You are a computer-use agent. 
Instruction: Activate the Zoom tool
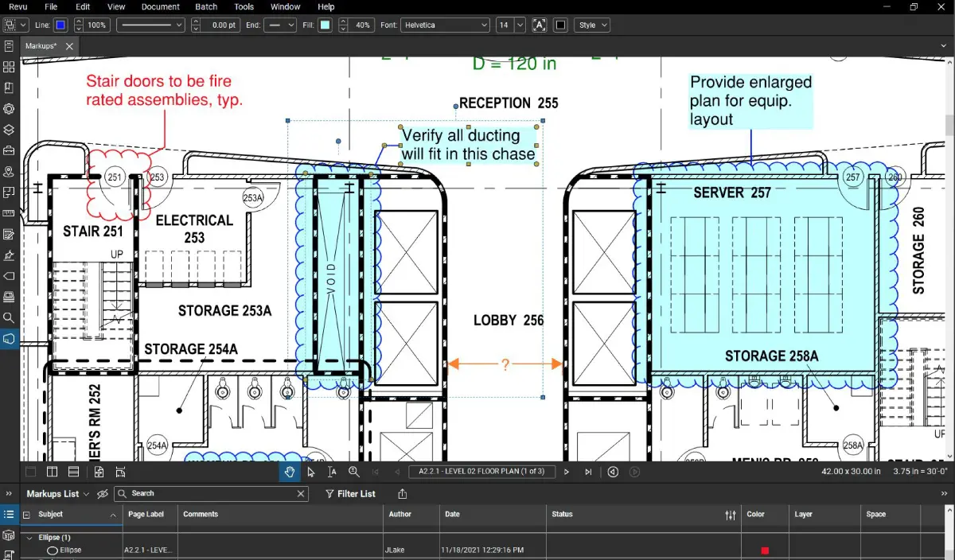[x=354, y=472]
